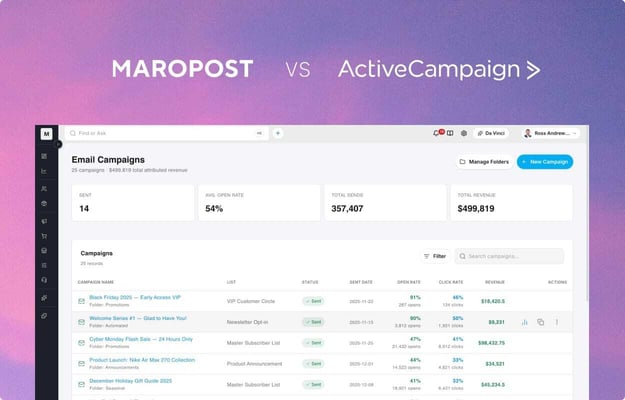The width and height of the screenshot is (625, 400).
Task: Click the Da Vinci button
Action: [491, 133]
